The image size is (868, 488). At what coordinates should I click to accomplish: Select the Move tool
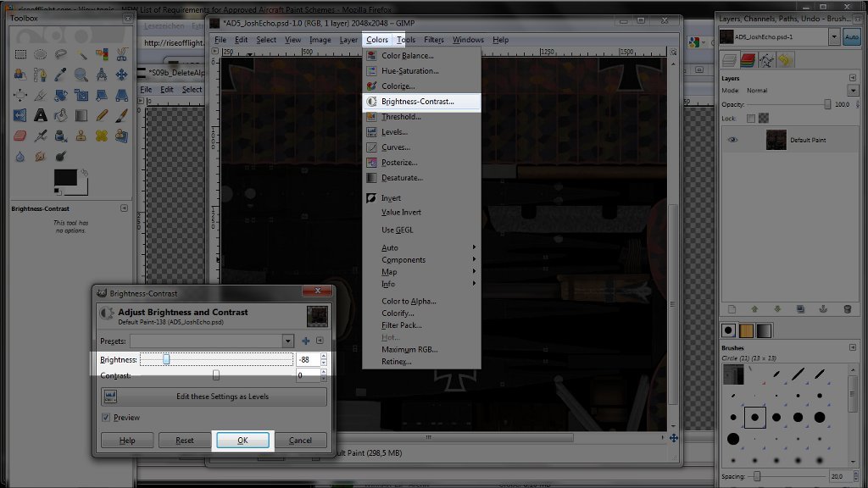(x=121, y=75)
